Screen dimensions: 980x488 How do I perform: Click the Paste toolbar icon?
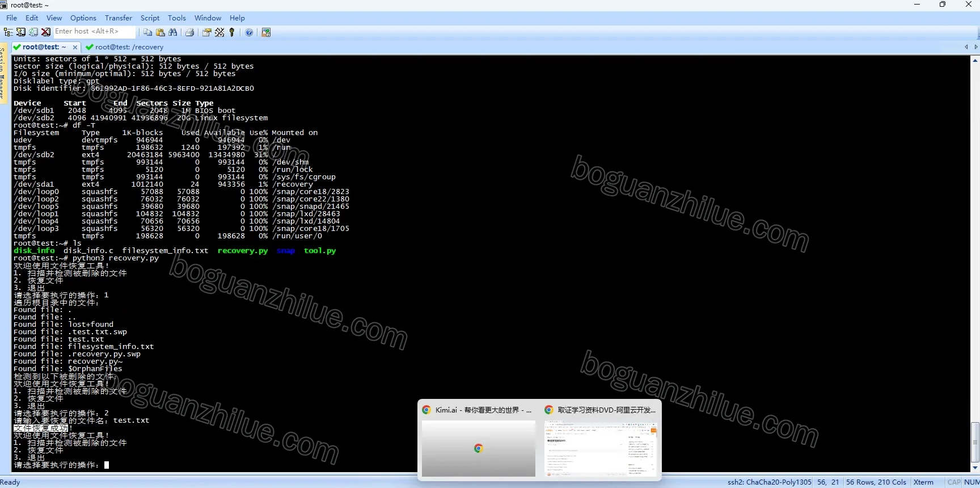pos(160,32)
